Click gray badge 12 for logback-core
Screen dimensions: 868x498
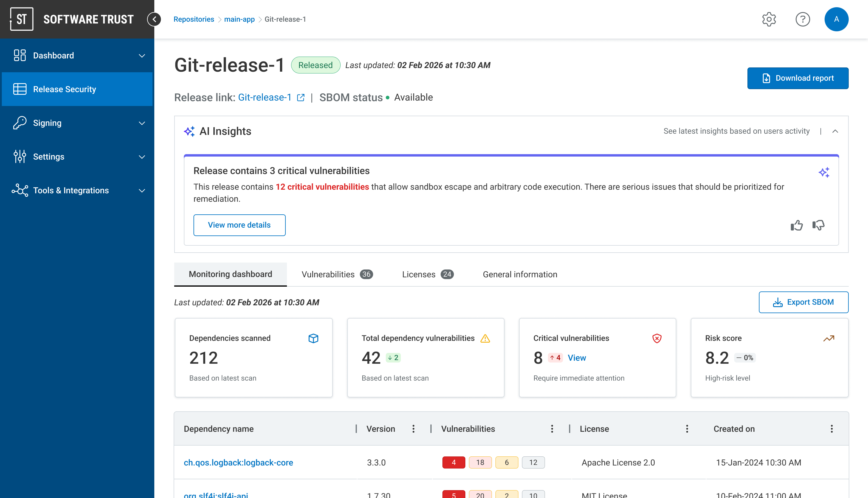[x=533, y=462]
